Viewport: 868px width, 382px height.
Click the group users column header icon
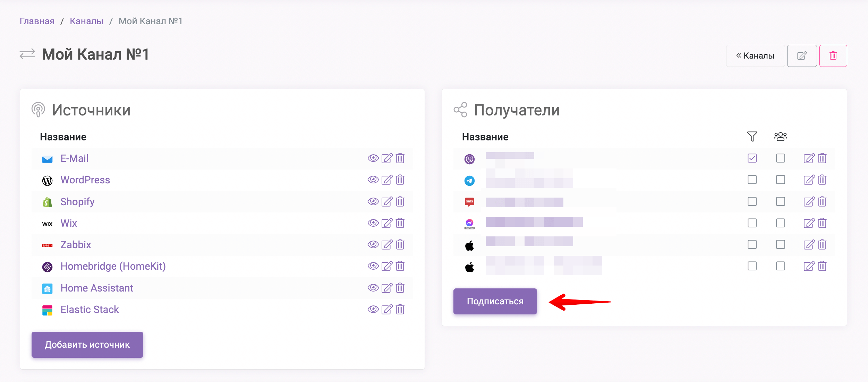point(781,137)
